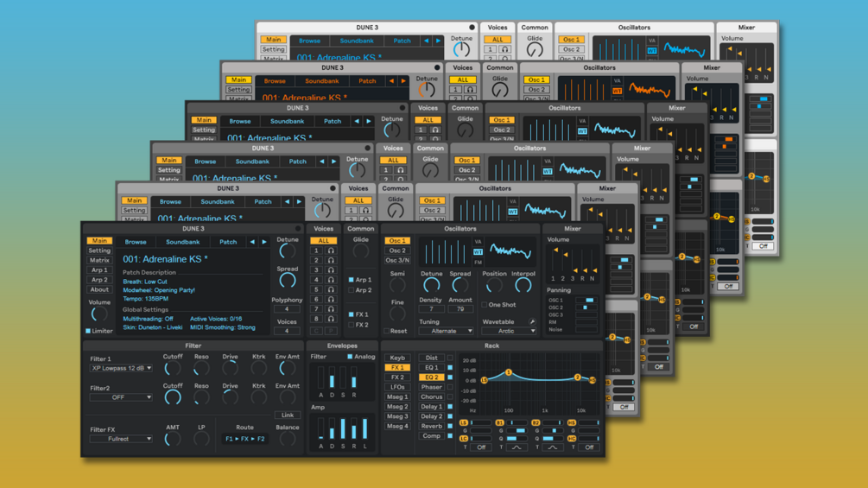Switch to the About page tab
The width and height of the screenshot is (868, 488).
(99, 289)
